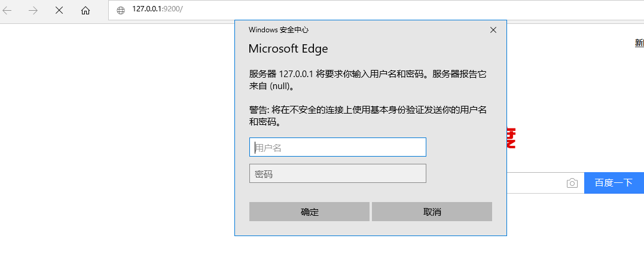Click the Windows 安全中心 dialog title

(279, 30)
